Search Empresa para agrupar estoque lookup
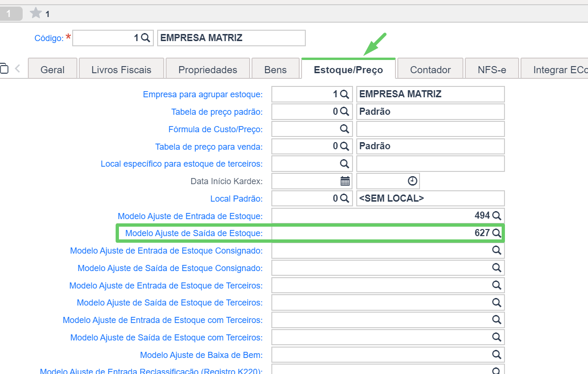This screenshot has width=588, height=374. tap(344, 94)
